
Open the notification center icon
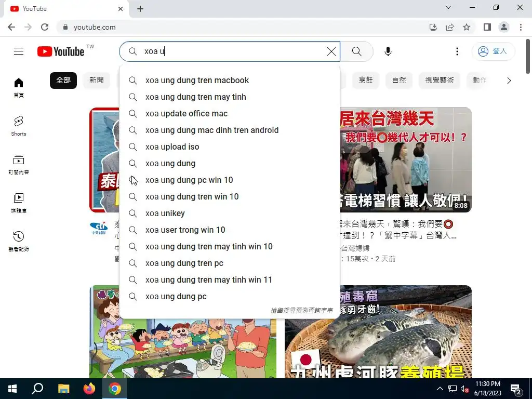[x=516, y=389]
